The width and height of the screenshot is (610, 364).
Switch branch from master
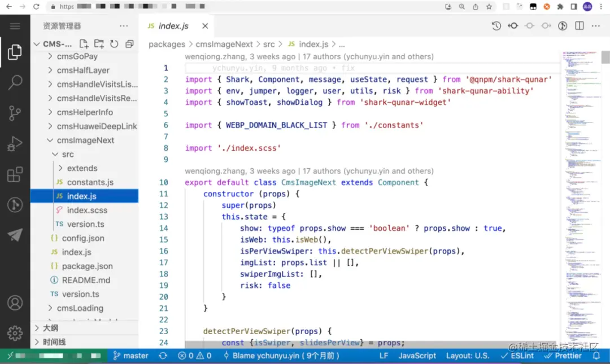click(130, 356)
